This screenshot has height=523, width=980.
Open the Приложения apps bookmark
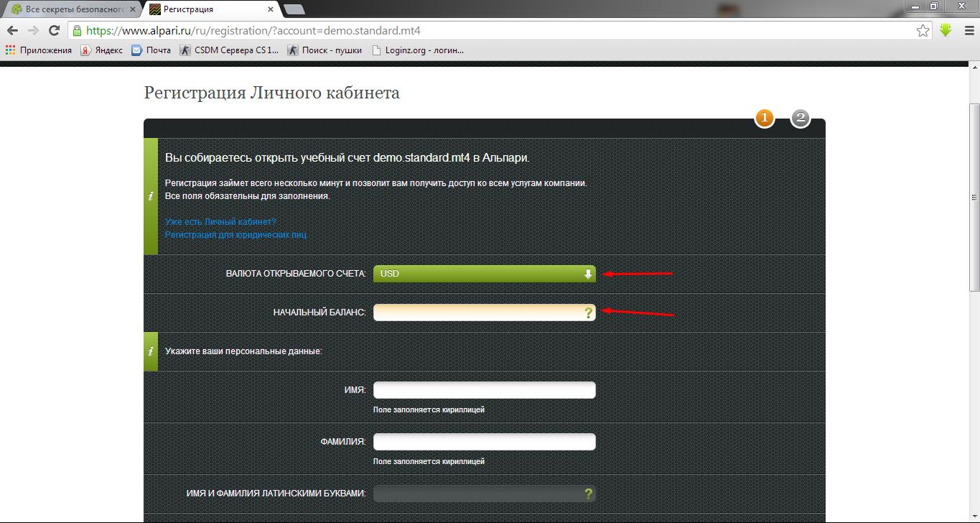(x=39, y=50)
